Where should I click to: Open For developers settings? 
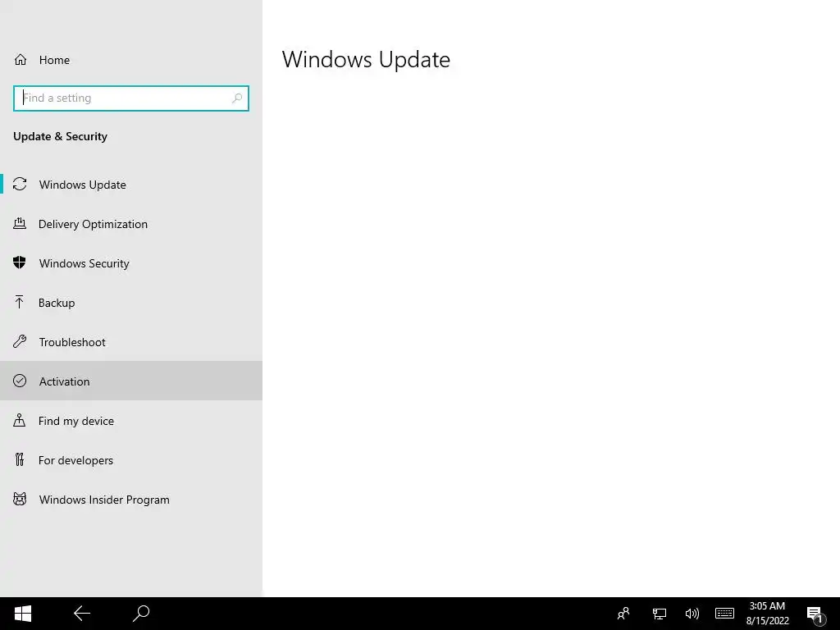131,459
